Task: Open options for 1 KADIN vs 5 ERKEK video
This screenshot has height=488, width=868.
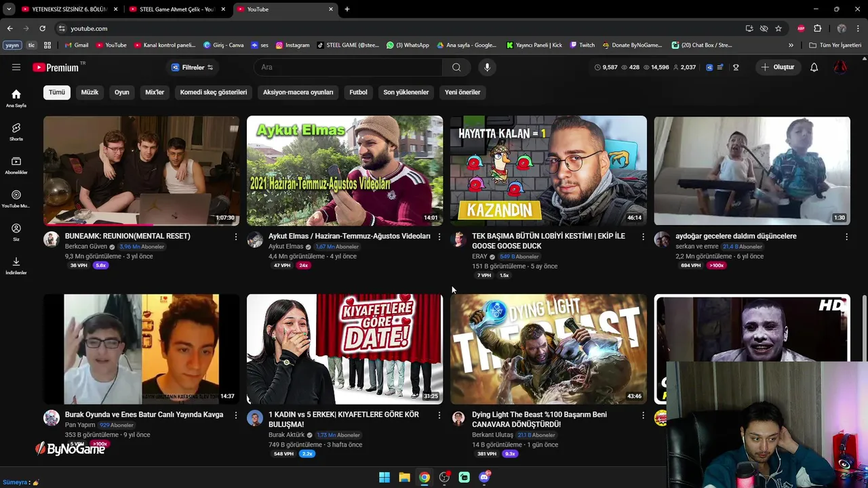Action: coord(439,415)
